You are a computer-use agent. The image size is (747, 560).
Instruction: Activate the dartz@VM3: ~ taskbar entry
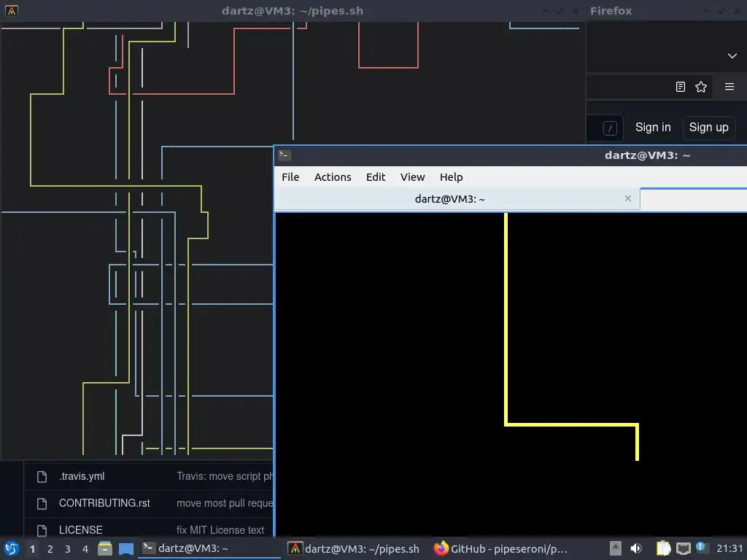click(x=209, y=548)
